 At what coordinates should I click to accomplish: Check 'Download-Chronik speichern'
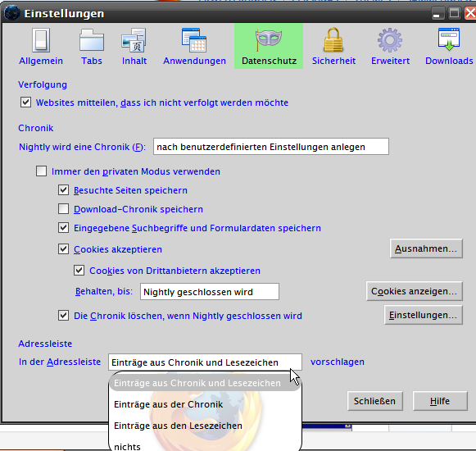[x=63, y=209]
